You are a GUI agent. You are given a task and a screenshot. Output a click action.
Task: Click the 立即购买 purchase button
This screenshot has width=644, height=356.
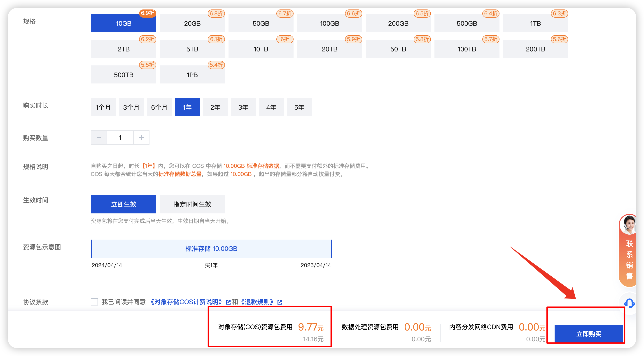588,333
